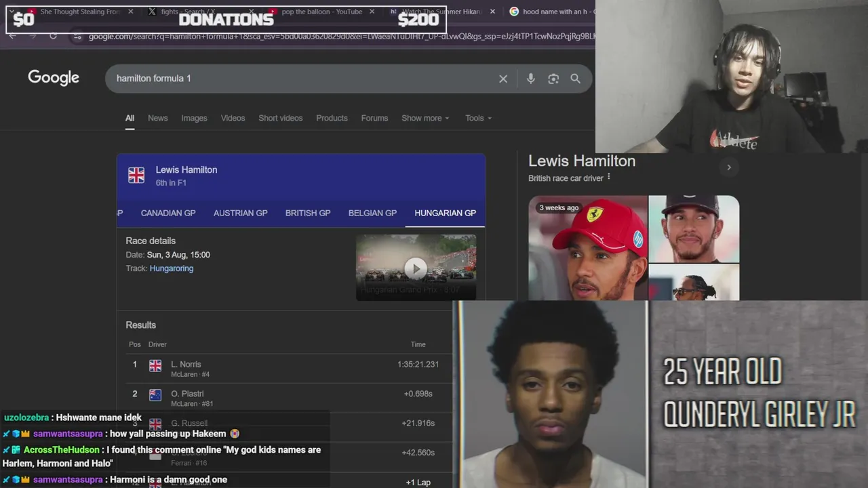Click L. Norris in race results
This screenshot has height=488, width=868.
(186, 364)
